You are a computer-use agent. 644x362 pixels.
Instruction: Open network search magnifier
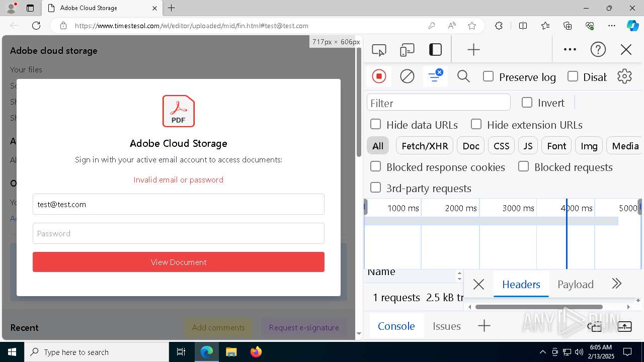click(463, 76)
